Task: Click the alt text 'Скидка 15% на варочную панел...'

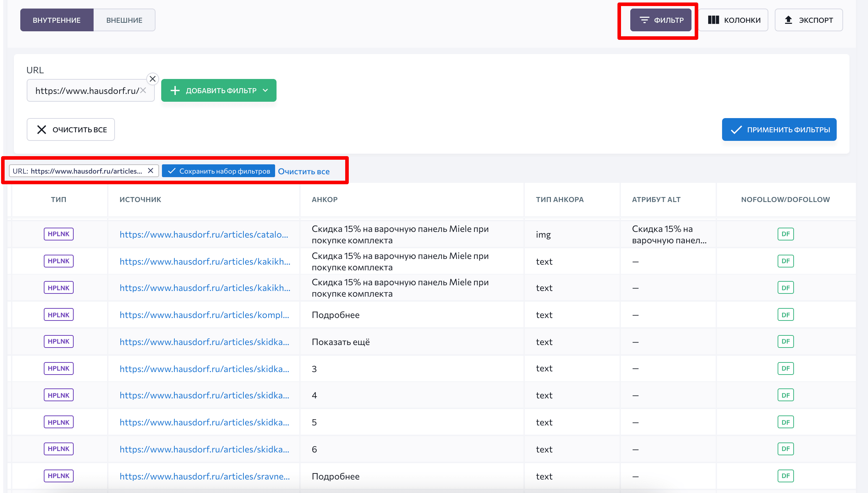Action: [x=669, y=234]
